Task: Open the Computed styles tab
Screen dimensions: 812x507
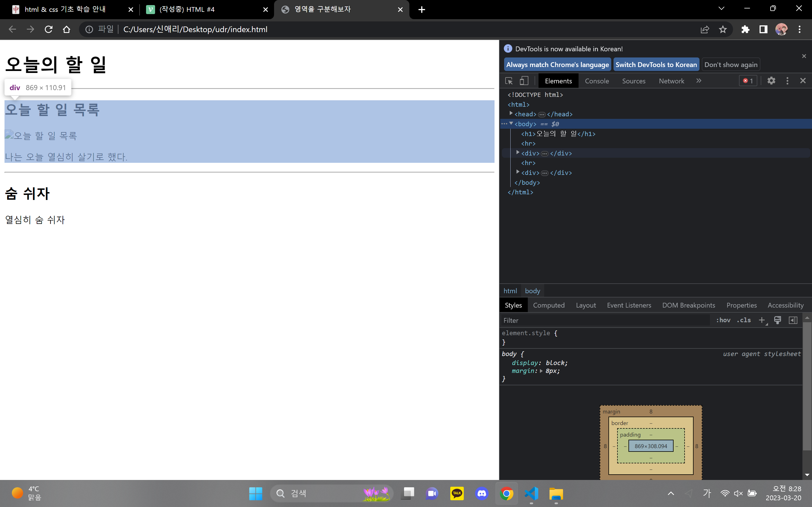Action: coord(549,305)
